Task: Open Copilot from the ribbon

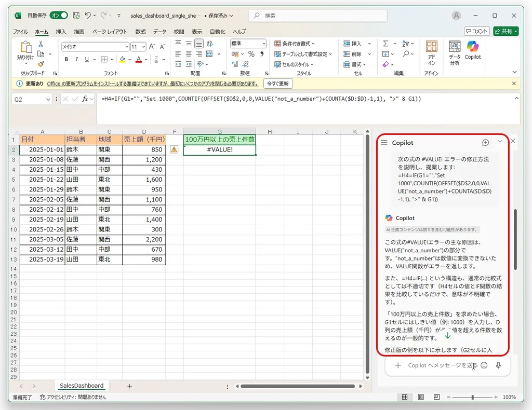Action: point(473,50)
